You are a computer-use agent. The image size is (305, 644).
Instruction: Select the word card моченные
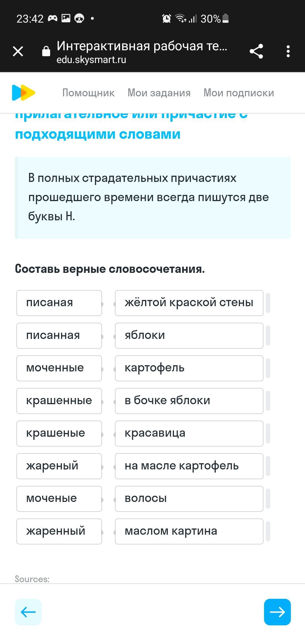(x=59, y=368)
